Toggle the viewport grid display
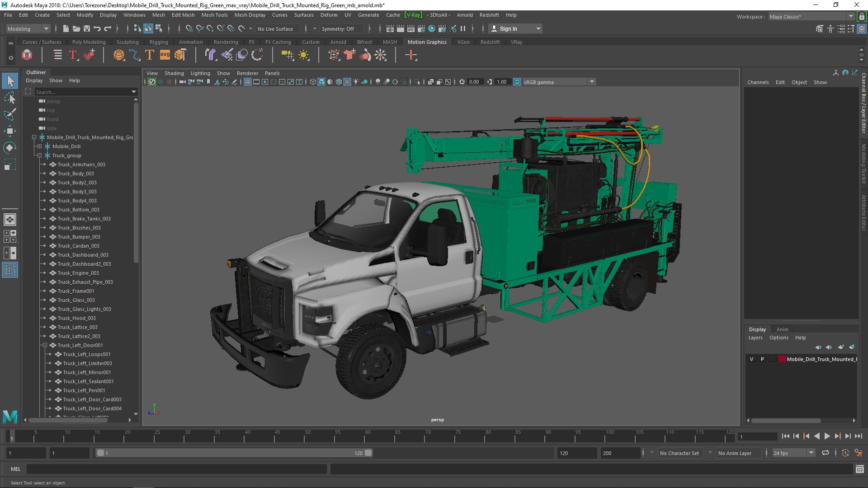The height and width of the screenshot is (488, 868). pyautogui.click(x=248, y=82)
